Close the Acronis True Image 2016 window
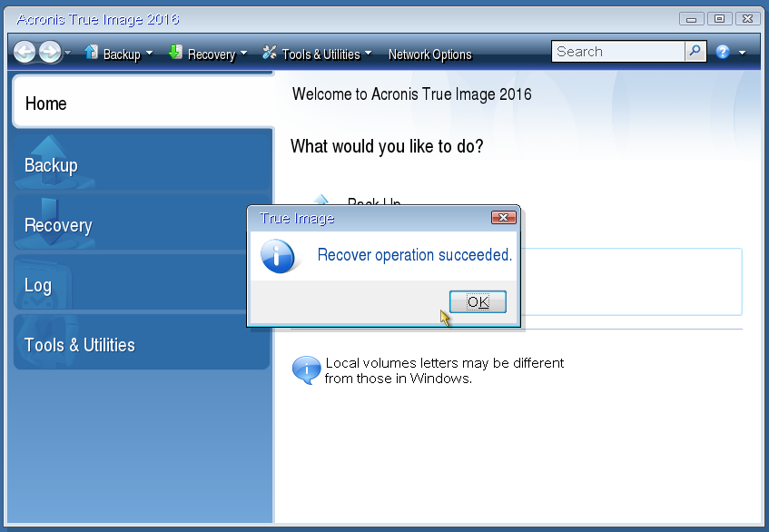 pyautogui.click(x=747, y=19)
